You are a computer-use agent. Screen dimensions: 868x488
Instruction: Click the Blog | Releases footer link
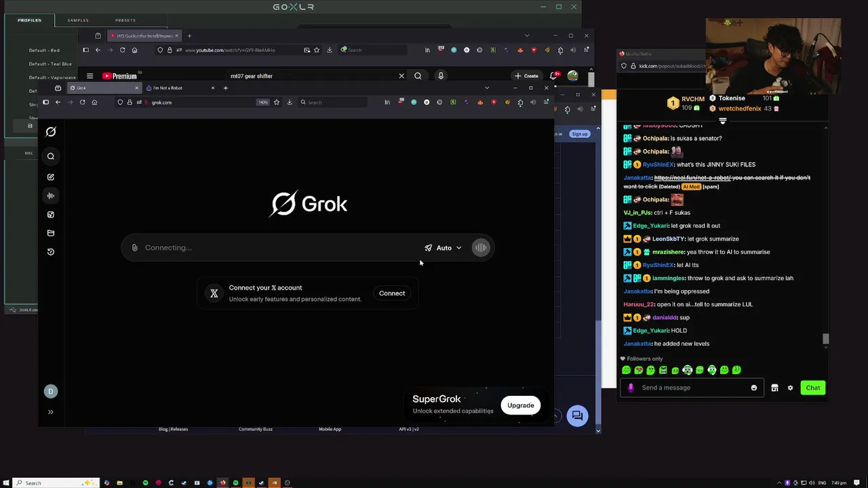(173, 429)
